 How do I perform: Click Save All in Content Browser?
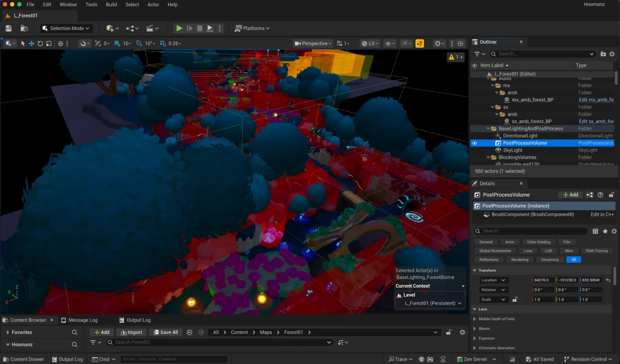[x=166, y=332]
